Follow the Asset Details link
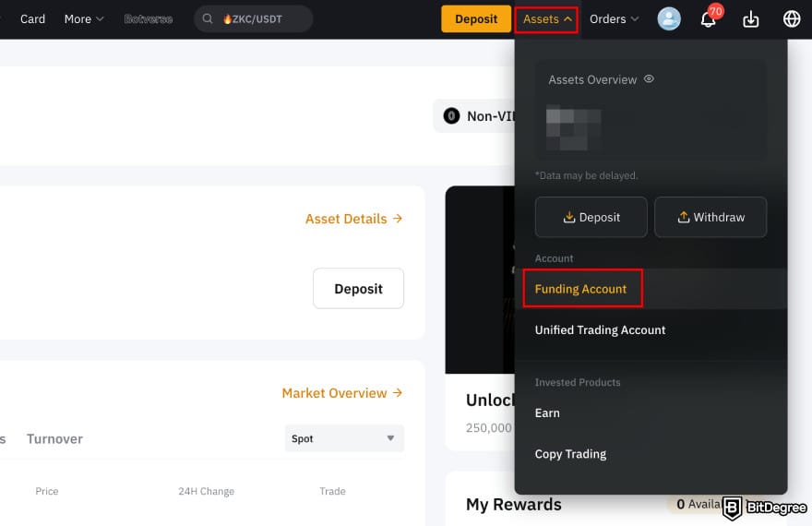The width and height of the screenshot is (812, 526). click(353, 219)
